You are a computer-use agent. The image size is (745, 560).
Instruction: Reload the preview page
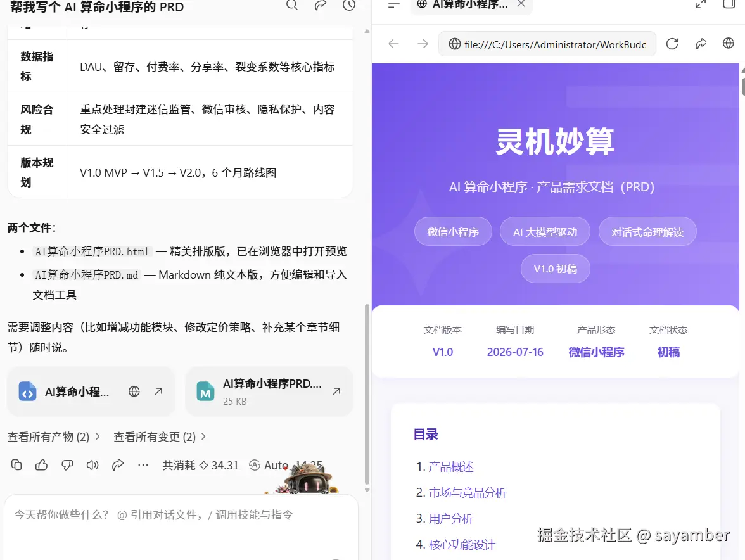(x=672, y=44)
